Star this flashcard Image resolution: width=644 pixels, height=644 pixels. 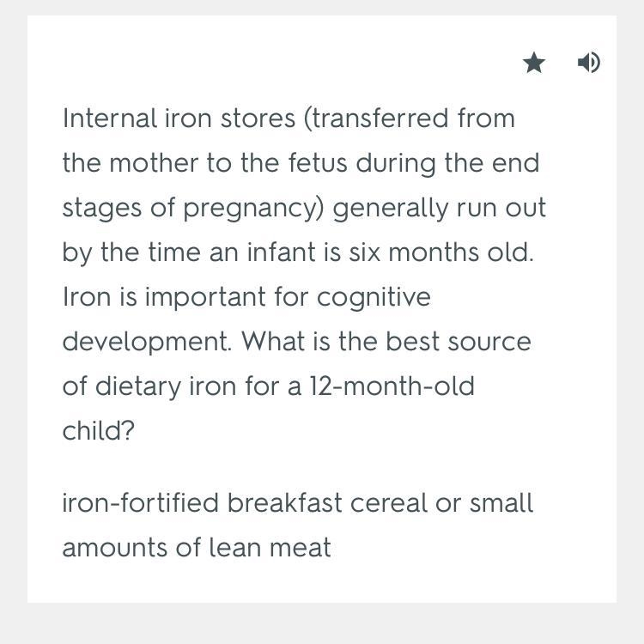533,63
